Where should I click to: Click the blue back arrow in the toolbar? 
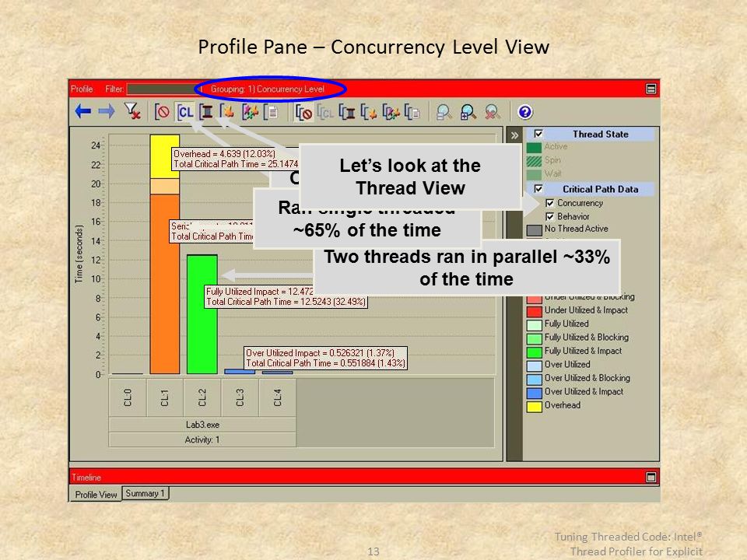tap(83, 112)
